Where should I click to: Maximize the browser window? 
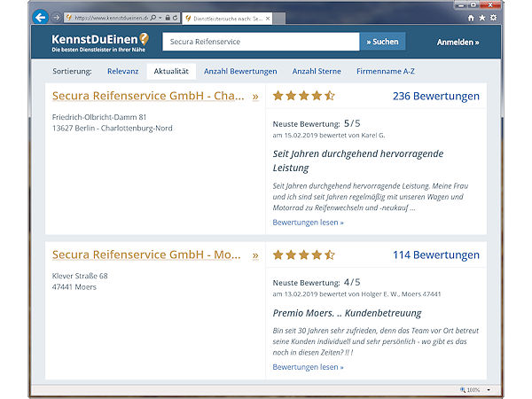pyautogui.click(x=473, y=5)
